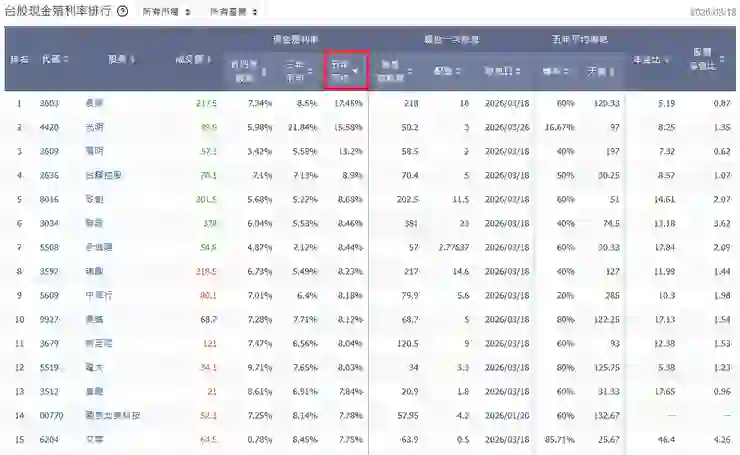This screenshot has width=740, height=455.
Task: Sort by the pre-ex-dividend price column header
Action: (396, 71)
